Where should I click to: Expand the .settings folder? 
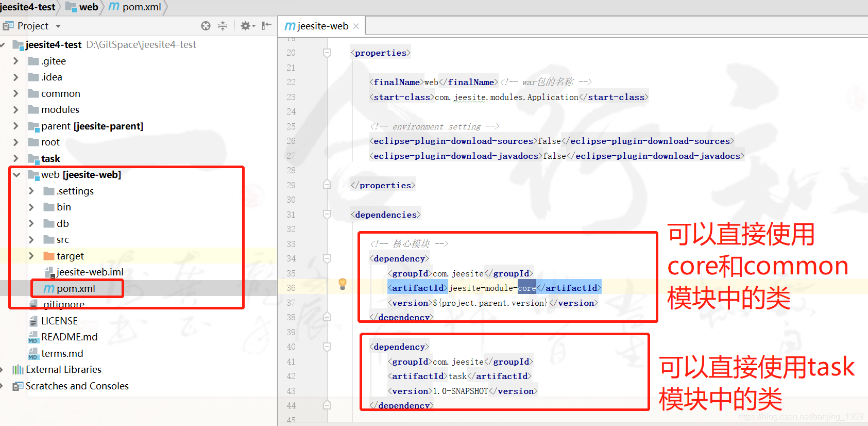(31, 191)
